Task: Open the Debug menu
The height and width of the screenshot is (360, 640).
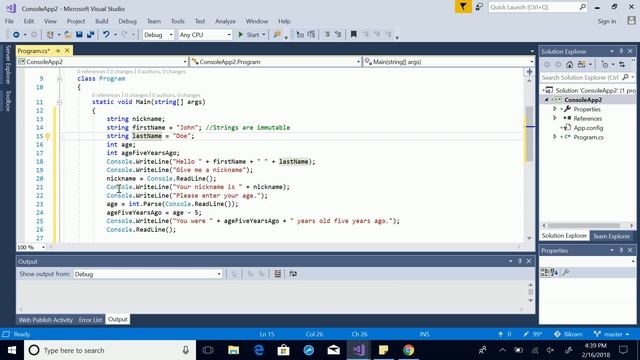Action: pyautogui.click(x=127, y=21)
